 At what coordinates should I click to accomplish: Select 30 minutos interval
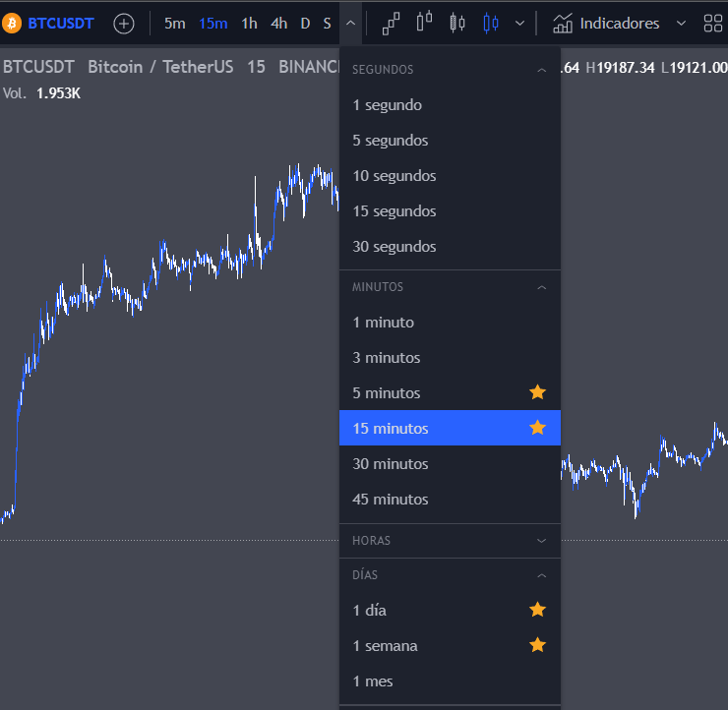(x=450, y=463)
